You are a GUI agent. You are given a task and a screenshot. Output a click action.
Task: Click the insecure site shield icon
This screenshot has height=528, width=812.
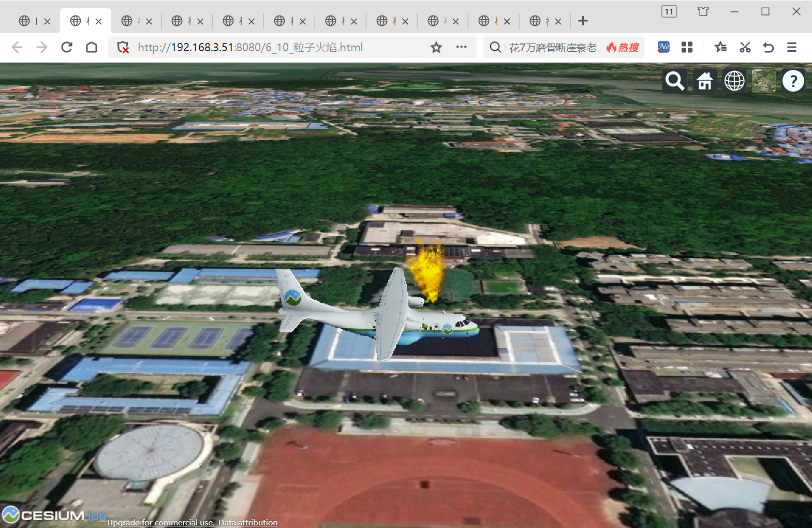pyautogui.click(x=123, y=48)
